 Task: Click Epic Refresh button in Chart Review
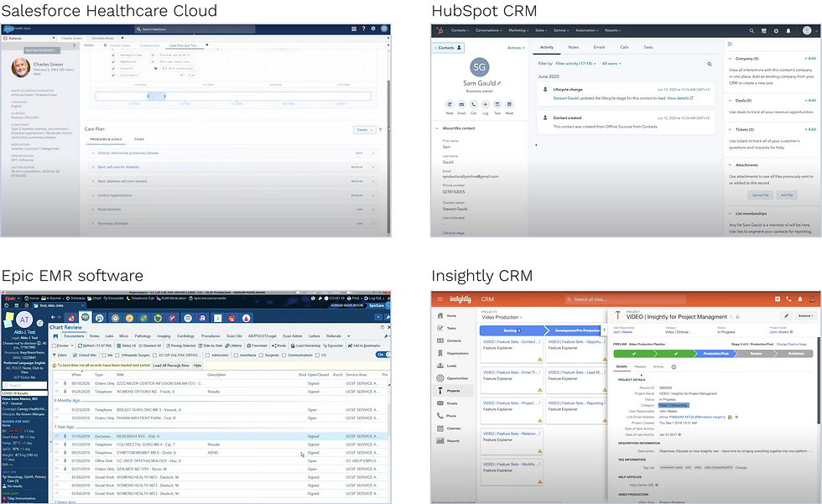coord(95,346)
